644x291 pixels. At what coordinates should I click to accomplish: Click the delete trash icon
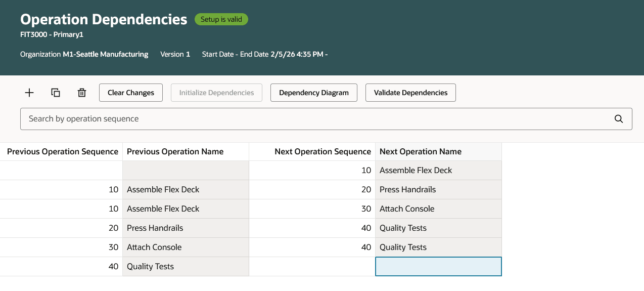pos(82,93)
